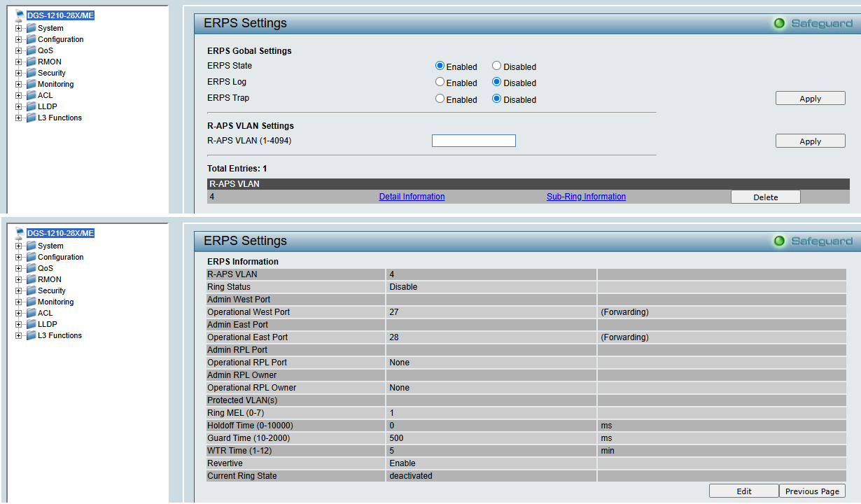Select DGS-1210-28X/ME label in the tree beside ERPS Information
Viewport: 861px width, 504px height.
point(60,233)
